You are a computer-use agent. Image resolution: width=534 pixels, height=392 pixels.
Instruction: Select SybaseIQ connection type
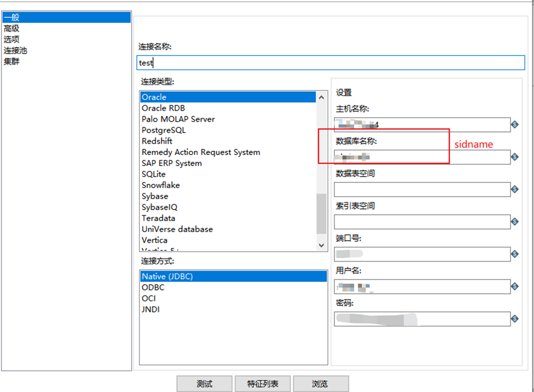coord(228,207)
